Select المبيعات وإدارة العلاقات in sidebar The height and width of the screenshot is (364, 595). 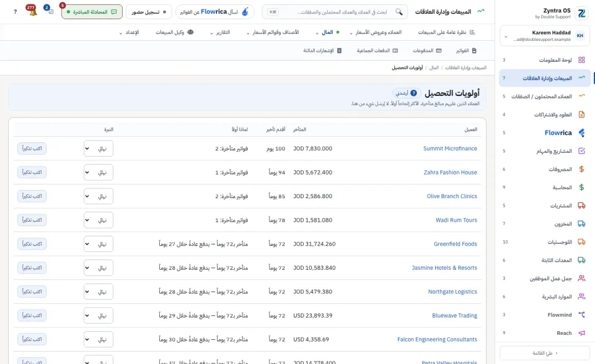545,78
